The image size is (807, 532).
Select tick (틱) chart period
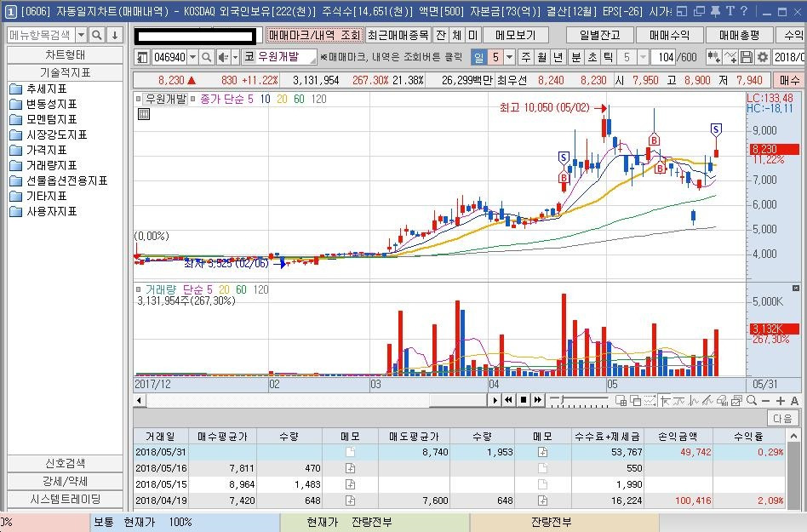608,57
